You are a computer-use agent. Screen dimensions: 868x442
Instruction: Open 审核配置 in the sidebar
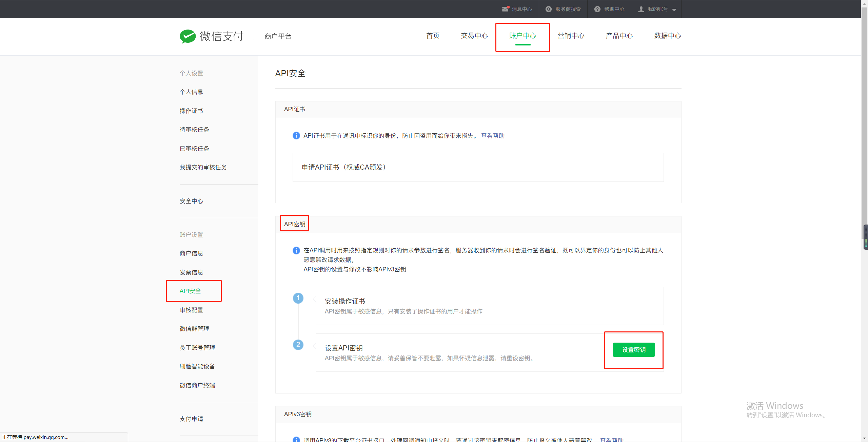point(191,310)
